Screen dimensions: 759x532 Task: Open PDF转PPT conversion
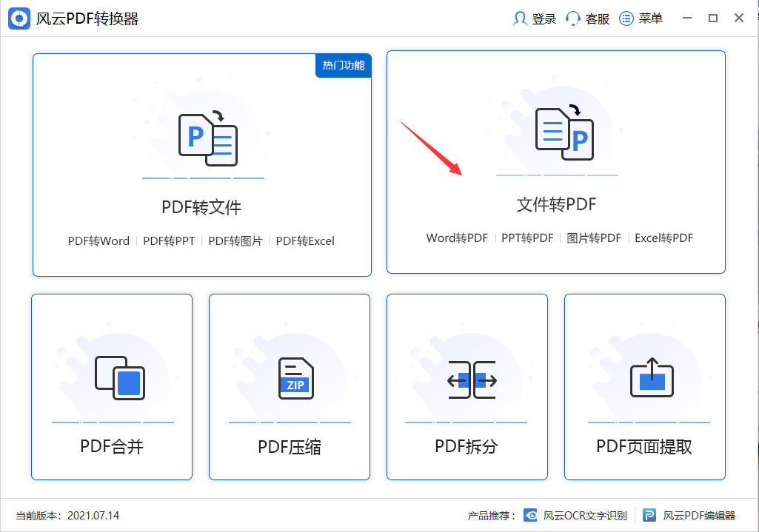point(169,241)
